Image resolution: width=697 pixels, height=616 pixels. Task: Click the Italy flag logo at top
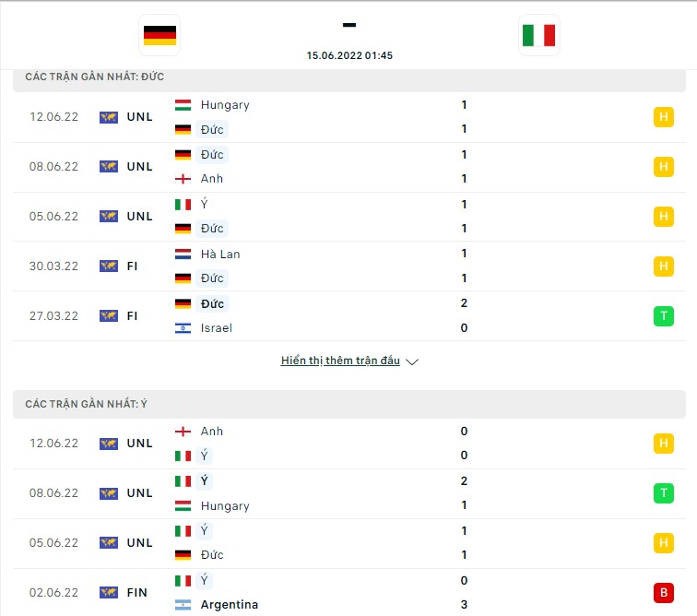(538, 35)
